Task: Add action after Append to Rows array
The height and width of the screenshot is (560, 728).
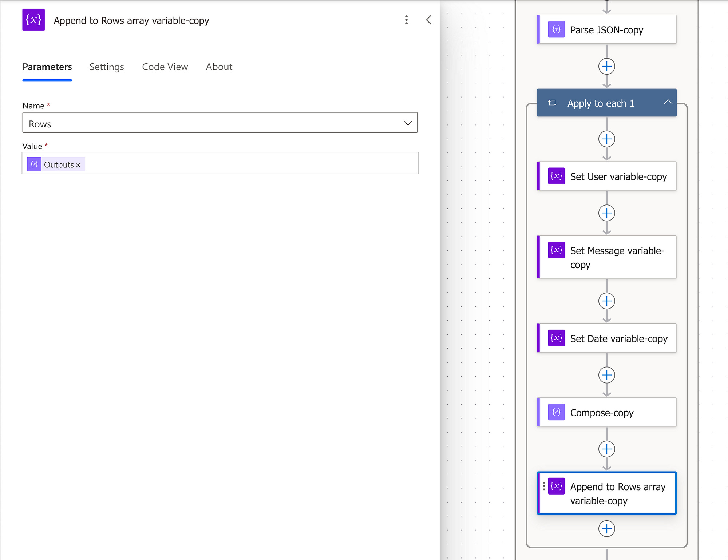Action: tap(606, 529)
